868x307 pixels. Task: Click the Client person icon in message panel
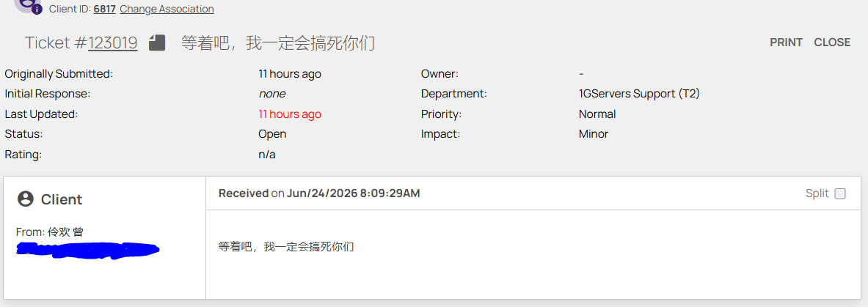pos(26,199)
